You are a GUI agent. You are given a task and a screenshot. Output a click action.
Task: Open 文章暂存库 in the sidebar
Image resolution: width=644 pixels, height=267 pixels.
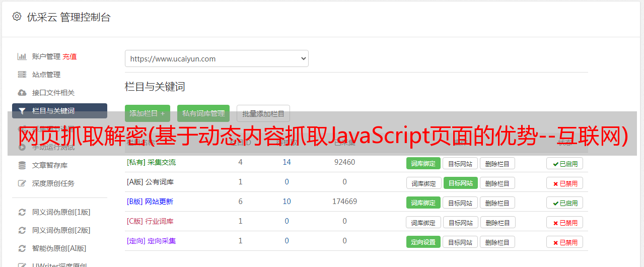tap(50, 165)
